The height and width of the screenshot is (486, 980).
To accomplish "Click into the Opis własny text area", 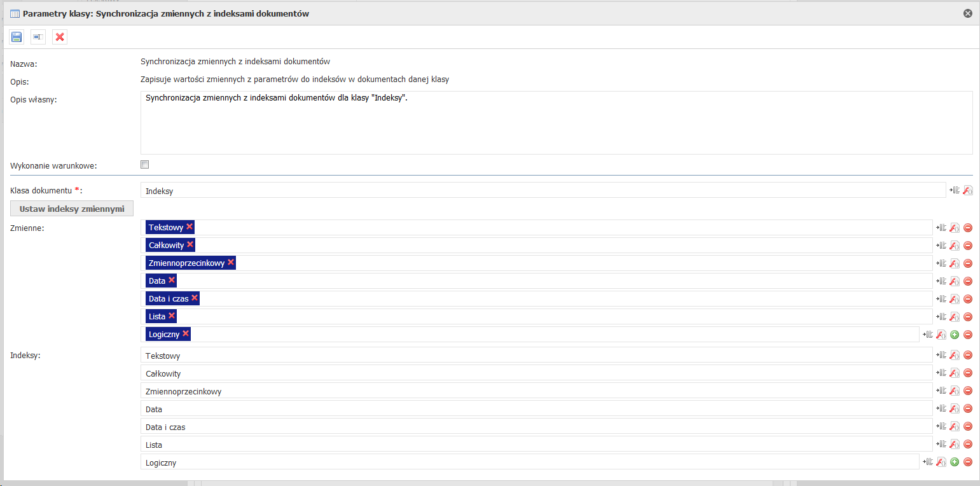I will [x=556, y=123].
